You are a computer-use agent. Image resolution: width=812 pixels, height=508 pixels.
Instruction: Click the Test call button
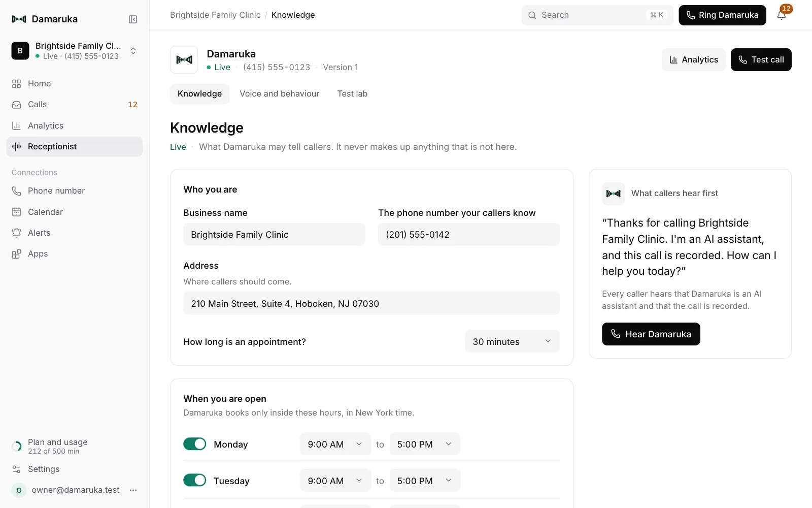761,60
